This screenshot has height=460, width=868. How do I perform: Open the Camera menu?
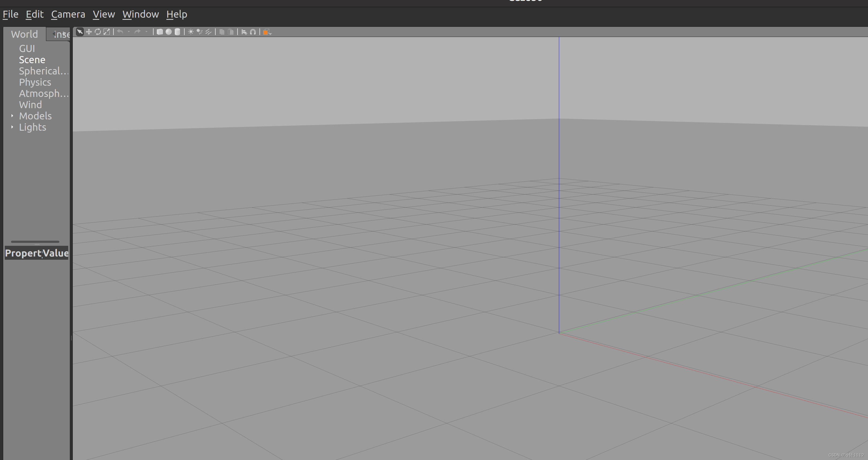[68, 14]
